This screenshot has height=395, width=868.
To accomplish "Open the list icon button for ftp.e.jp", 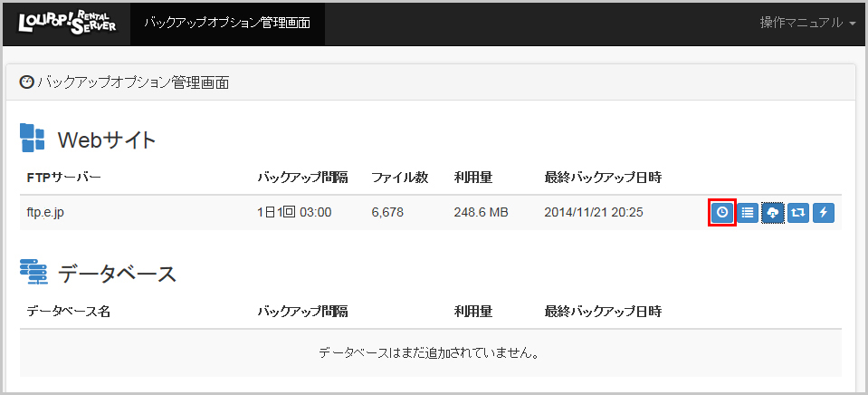I will coord(748,213).
